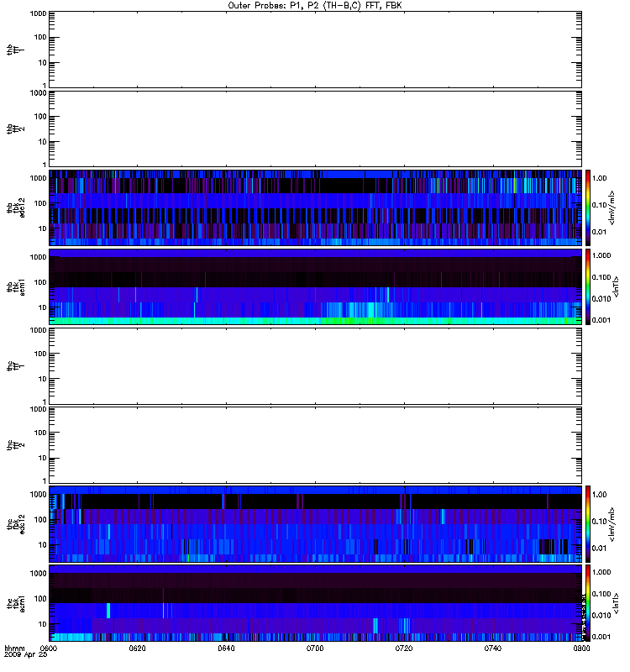
Task: Click the 0600 time axis label
Action: [x=49, y=648]
